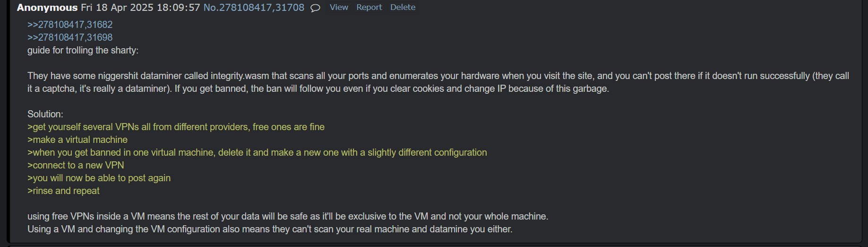Click the 'connect to a new VPN' greentext
This screenshot has height=247, width=868.
[x=76, y=165]
